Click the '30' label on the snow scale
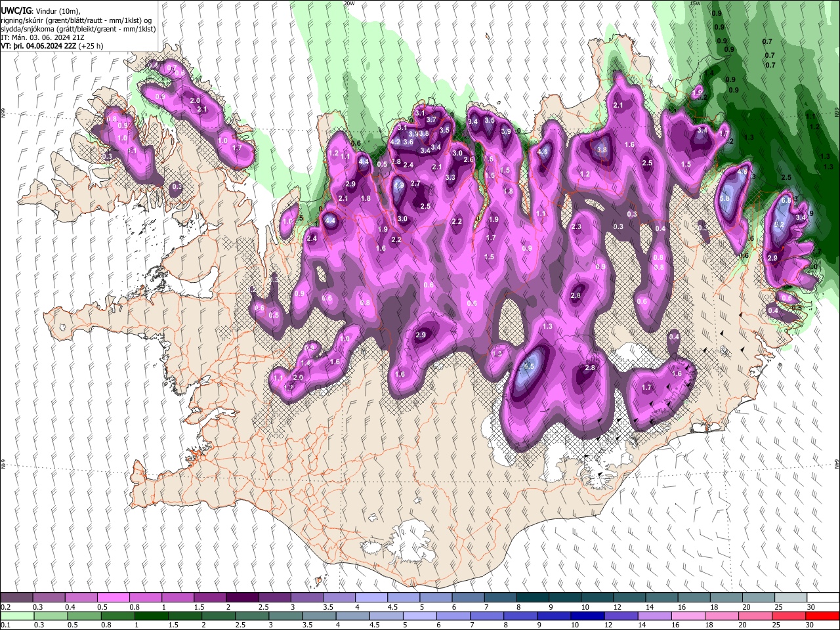Screen dimensions: 840x630 [811, 607]
